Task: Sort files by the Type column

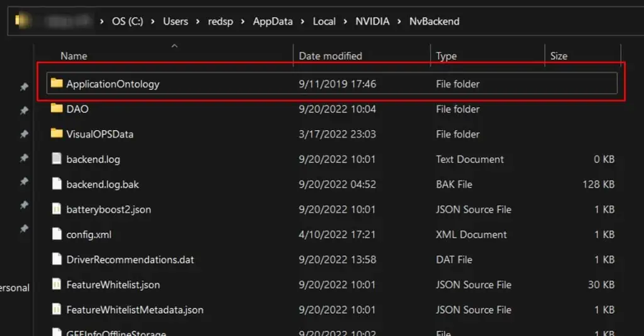Action: pos(447,56)
